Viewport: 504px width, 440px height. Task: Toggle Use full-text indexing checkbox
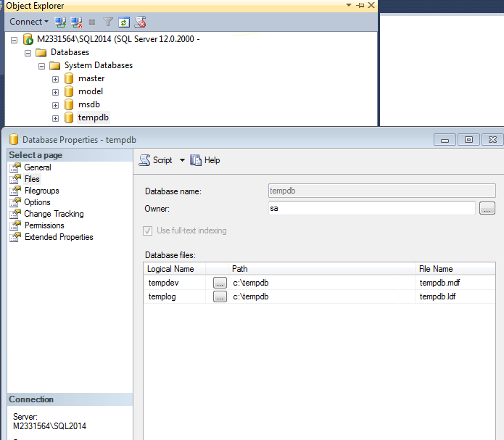tap(150, 231)
